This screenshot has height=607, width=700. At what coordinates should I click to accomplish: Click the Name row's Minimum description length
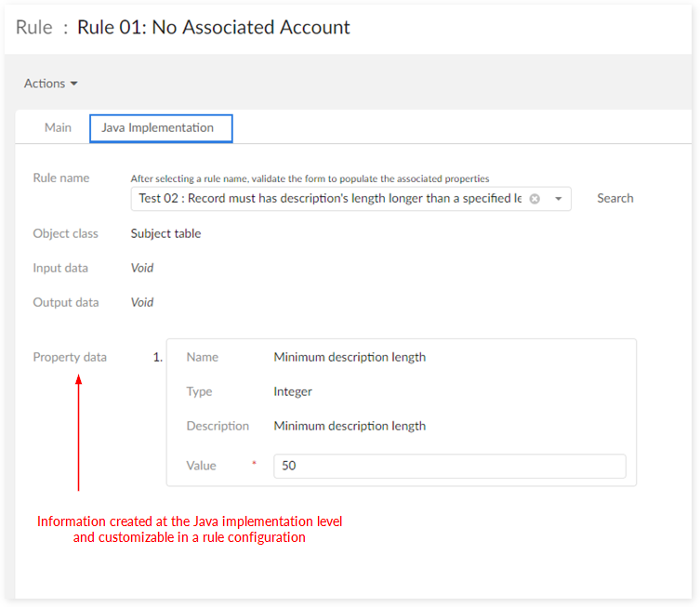click(x=350, y=357)
